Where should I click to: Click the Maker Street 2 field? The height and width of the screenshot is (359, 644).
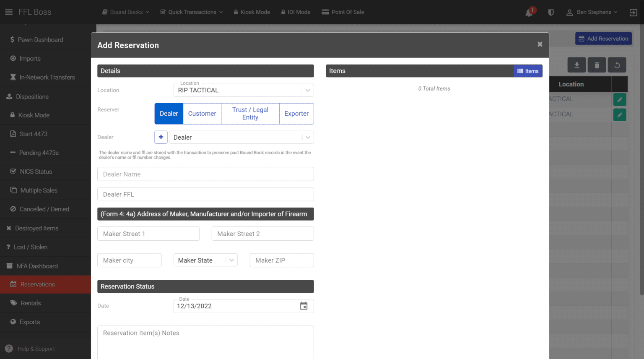click(263, 234)
